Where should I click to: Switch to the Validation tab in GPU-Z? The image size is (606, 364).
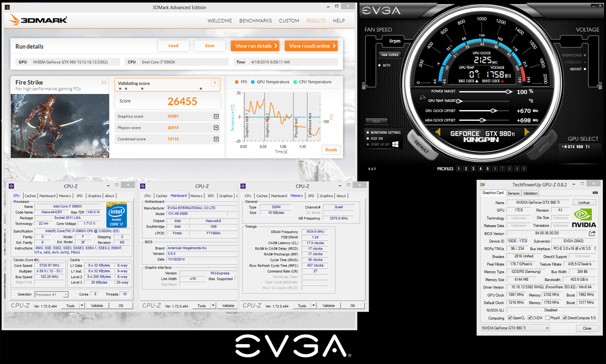[530, 193]
